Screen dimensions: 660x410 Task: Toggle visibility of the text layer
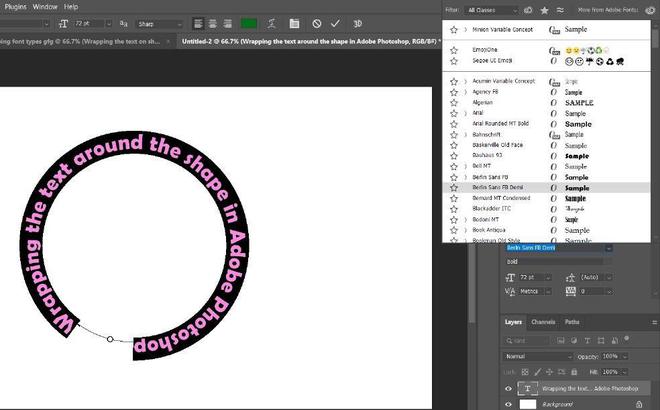tap(509, 388)
